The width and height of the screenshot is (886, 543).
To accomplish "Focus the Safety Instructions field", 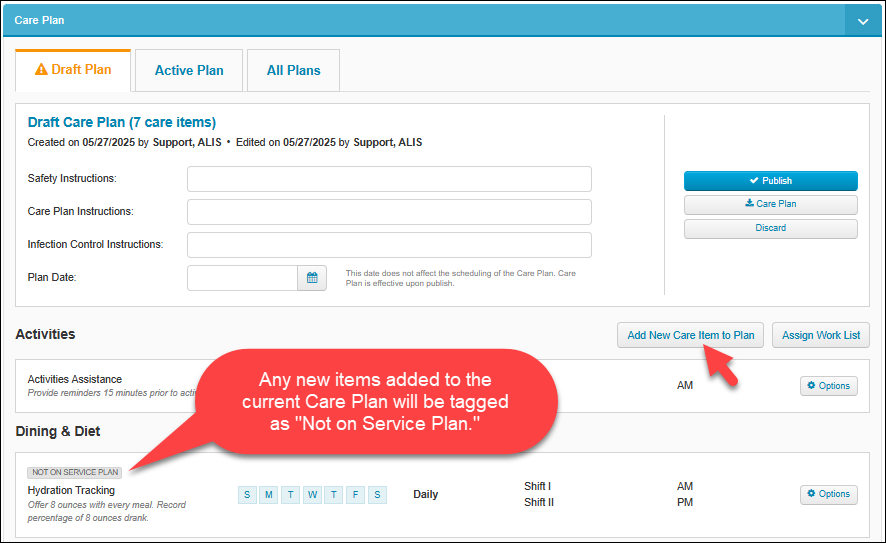I will tap(389, 179).
